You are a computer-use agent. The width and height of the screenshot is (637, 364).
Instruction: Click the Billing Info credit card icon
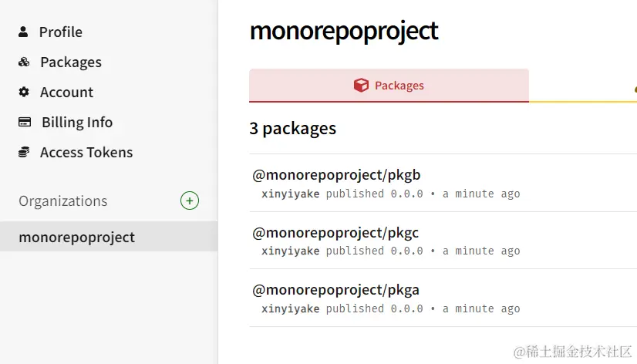pyautogui.click(x=25, y=122)
